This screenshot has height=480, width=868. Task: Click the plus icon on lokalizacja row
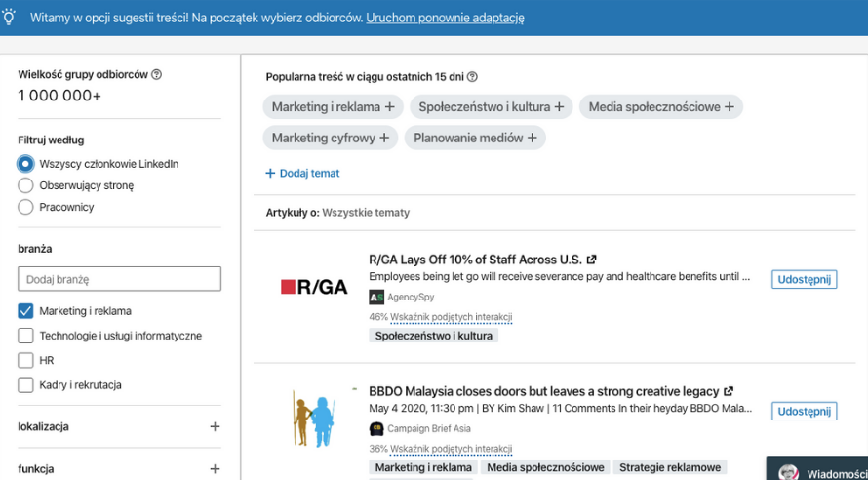pyautogui.click(x=215, y=427)
